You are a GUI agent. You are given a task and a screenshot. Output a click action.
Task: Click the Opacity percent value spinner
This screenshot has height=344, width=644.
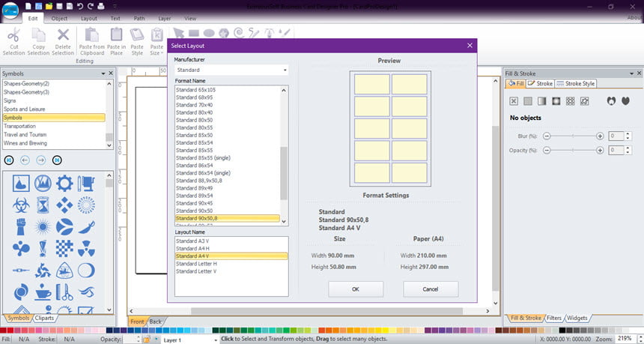628,150
